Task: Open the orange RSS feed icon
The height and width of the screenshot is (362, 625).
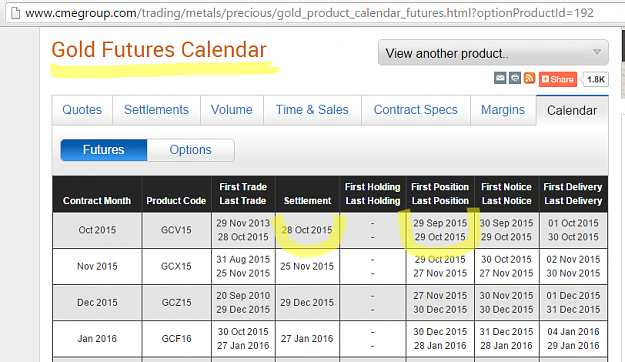Action: coord(529,78)
